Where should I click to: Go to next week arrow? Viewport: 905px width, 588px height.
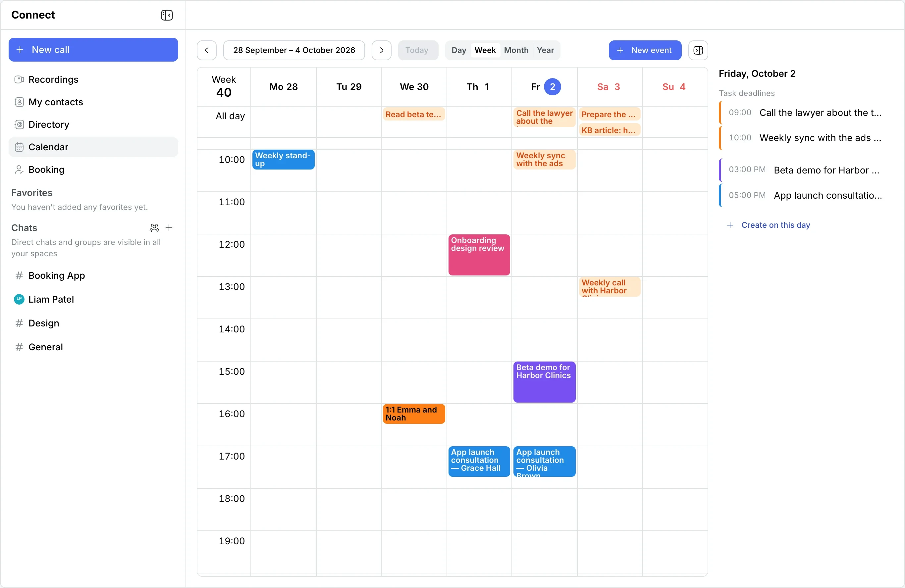(381, 50)
